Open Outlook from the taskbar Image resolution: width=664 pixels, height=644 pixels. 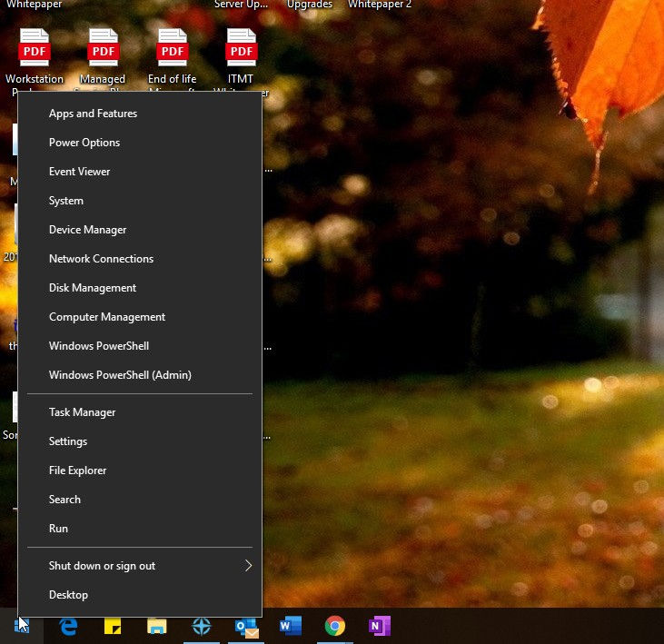pos(246,627)
